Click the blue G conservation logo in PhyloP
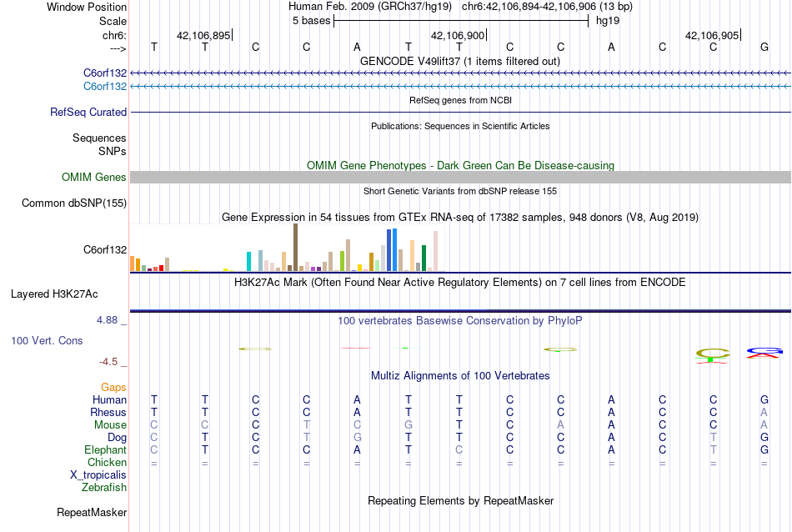Viewport: 792px width, 532px height. tap(764, 350)
